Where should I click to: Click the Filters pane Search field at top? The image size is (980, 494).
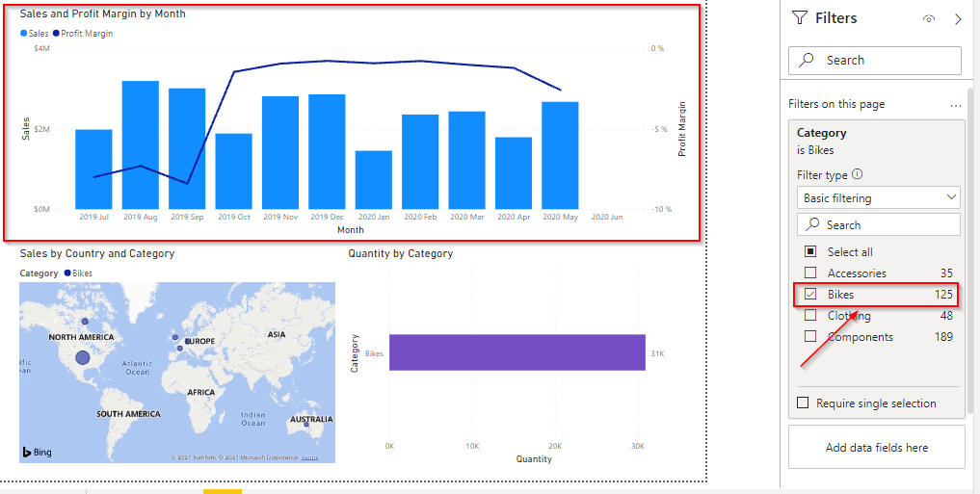click(x=875, y=60)
